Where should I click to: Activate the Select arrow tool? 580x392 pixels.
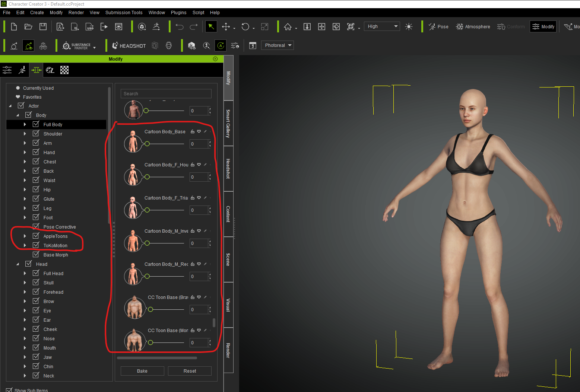click(x=211, y=26)
